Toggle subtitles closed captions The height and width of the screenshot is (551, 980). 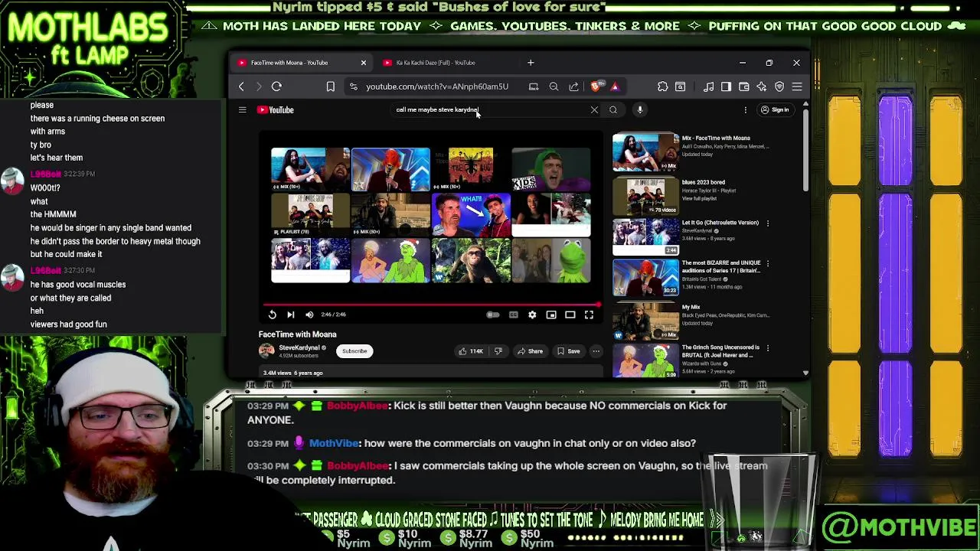point(513,315)
